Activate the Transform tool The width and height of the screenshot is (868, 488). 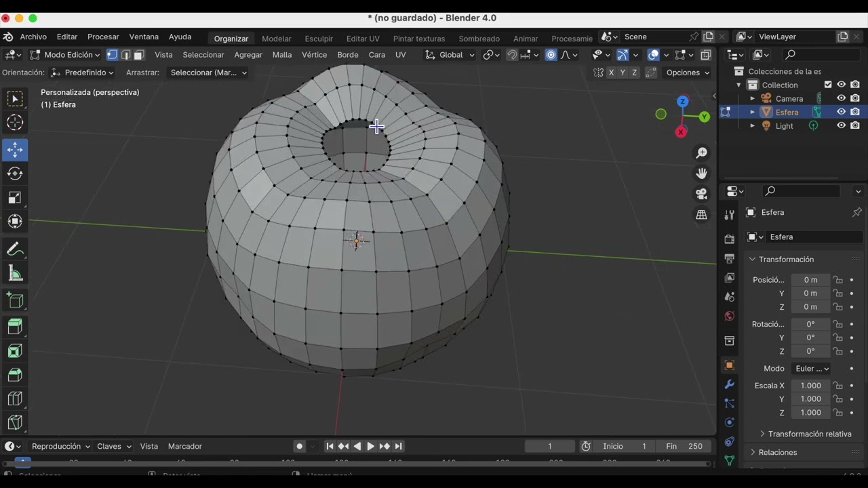(15, 221)
